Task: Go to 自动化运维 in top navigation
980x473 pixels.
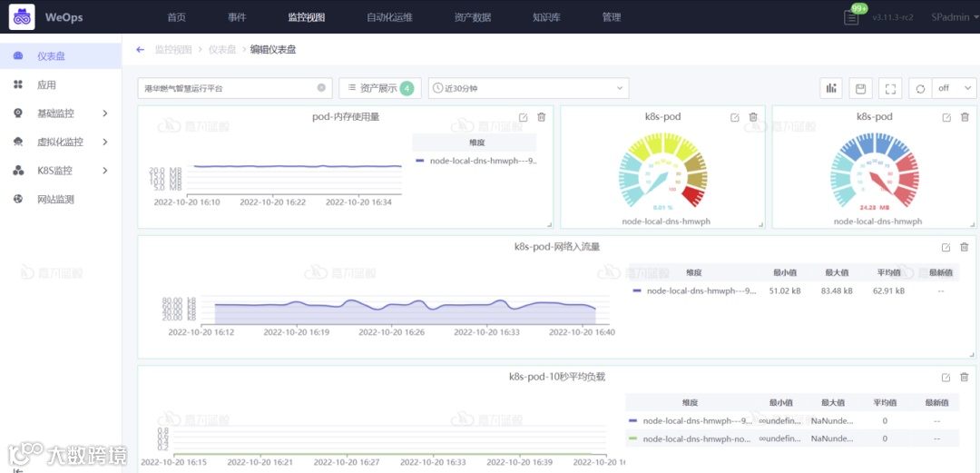Action: 389,17
